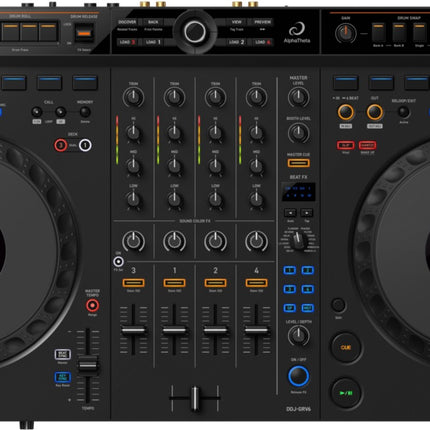This screenshot has width=430, height=430.
Task: Assign Beat FX to channel 3
Action: tap(290, 289)
